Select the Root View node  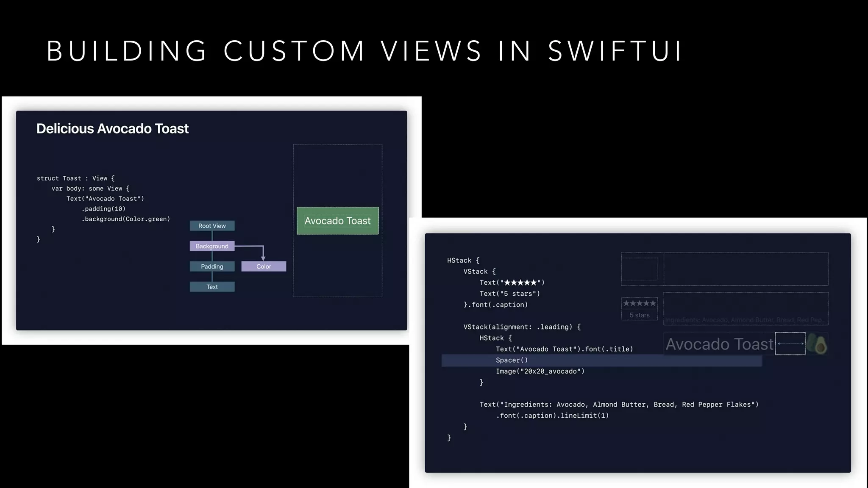[x=212, y=226]
